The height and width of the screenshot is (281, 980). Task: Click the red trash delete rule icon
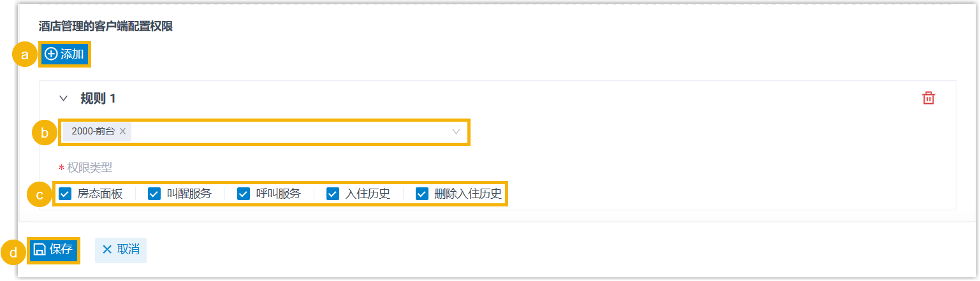tap(929, 98)
